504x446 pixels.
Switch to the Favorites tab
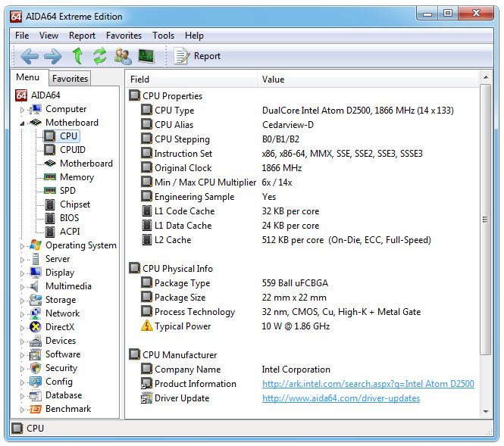(70, 79)
